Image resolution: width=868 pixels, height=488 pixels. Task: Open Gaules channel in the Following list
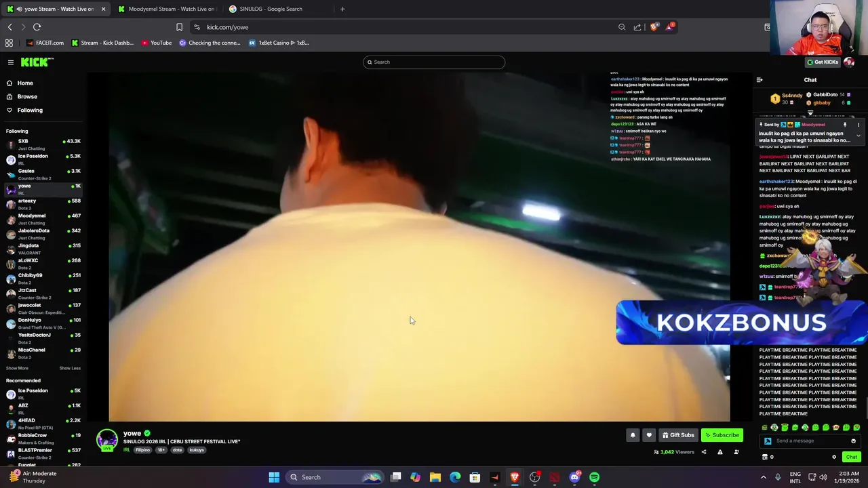(x=42, y=174)
